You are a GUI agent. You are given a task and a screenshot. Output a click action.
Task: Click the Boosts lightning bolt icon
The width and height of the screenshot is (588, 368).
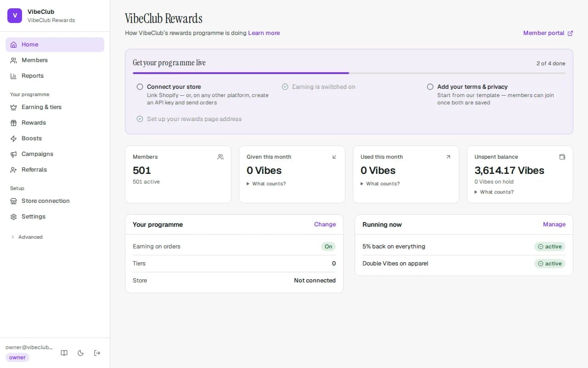tap(13, 138)
